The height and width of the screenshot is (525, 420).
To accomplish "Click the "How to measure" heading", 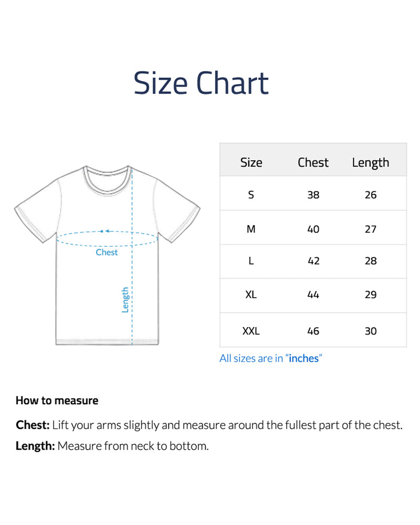I will [x=57, y=401].
